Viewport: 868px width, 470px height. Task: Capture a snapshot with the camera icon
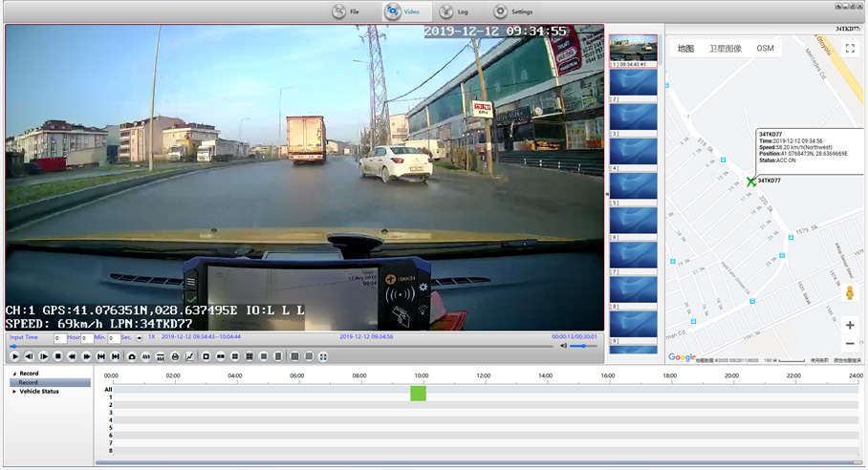coord(132,356)
